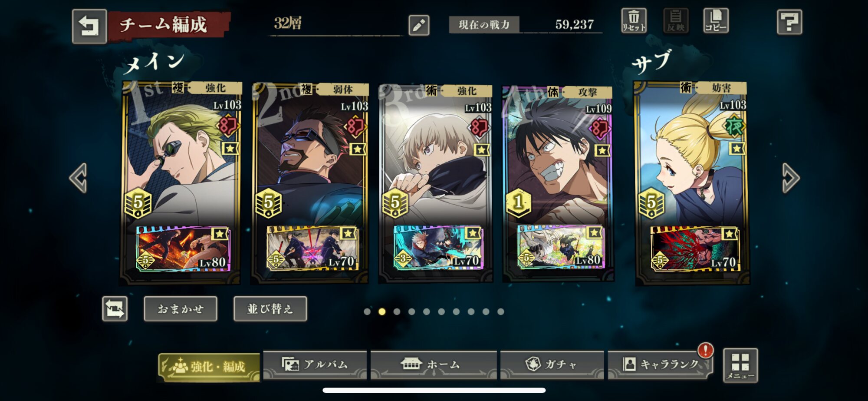Go to previous team with left chevron
868x401 pixels.
coord(79,178)
